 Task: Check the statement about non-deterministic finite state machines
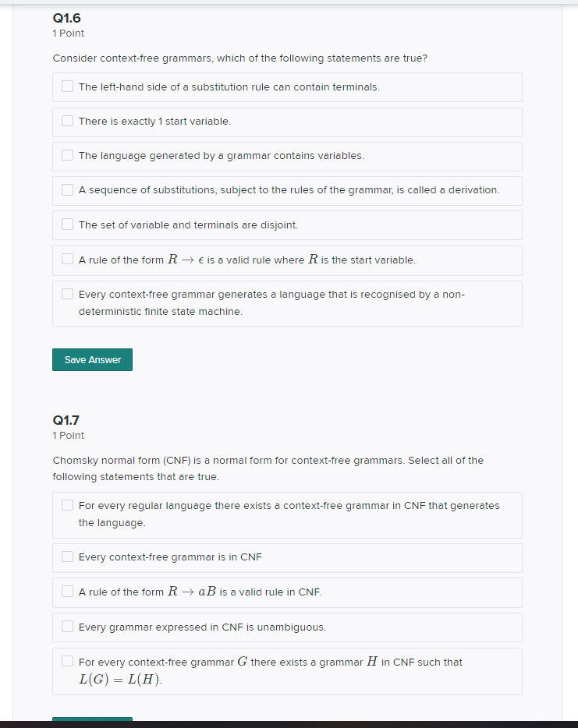(67, 293)
